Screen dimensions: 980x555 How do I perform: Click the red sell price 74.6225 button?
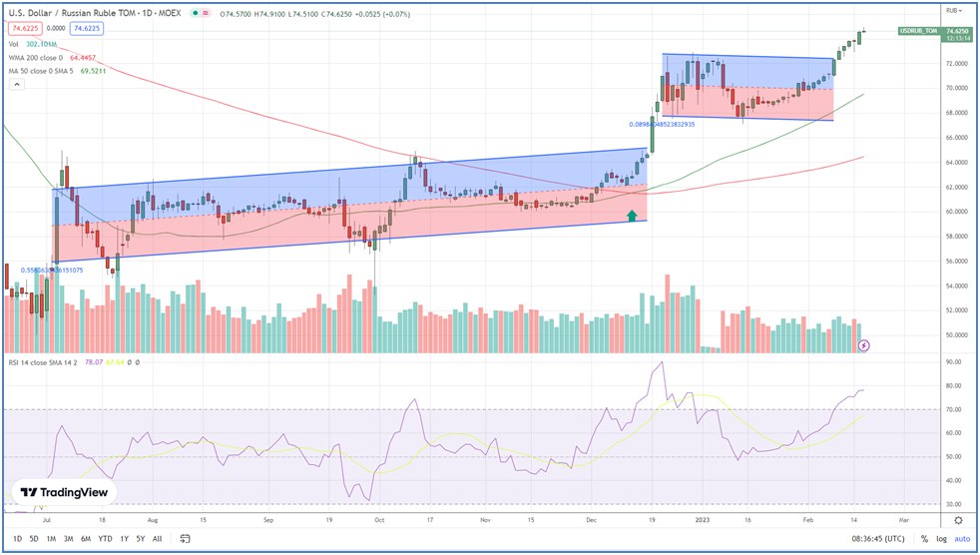click(x=26, y=28)
